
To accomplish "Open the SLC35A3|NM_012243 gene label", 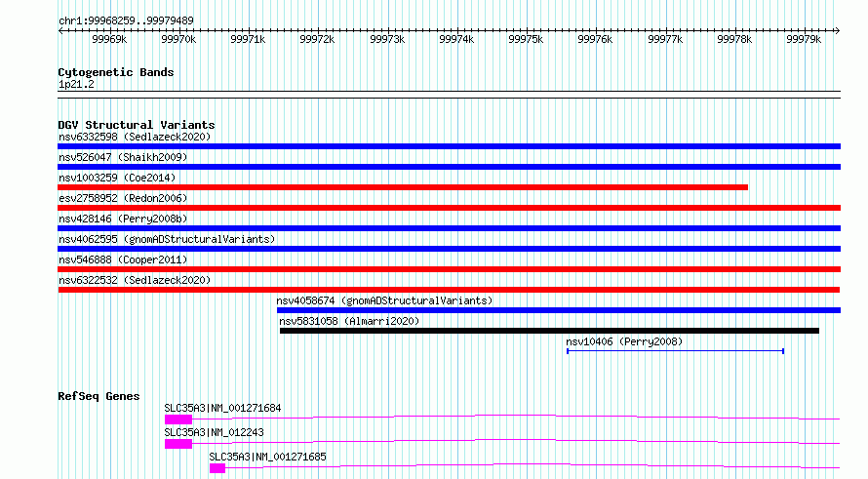I will (x=214, y=432).
